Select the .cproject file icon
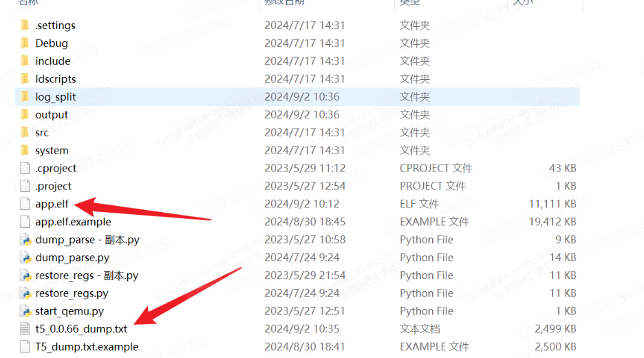 pos(25,168)
